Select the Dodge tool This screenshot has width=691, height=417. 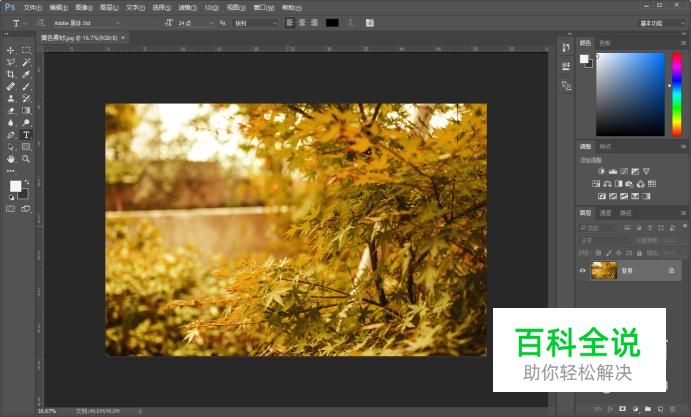point(26,123)
